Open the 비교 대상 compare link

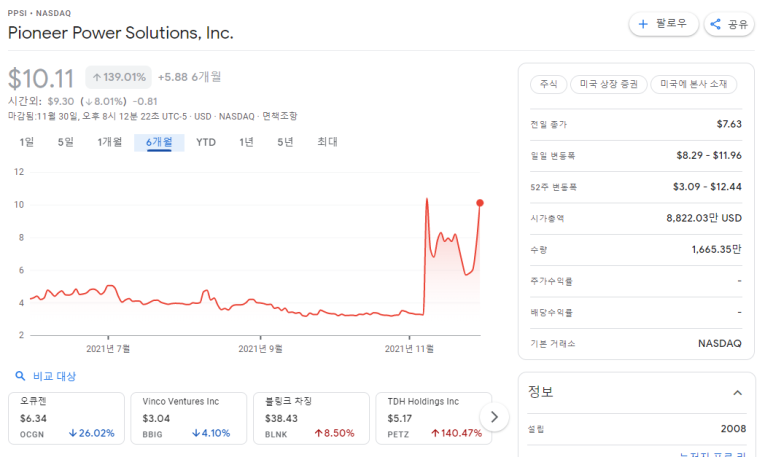click(54, 377)
